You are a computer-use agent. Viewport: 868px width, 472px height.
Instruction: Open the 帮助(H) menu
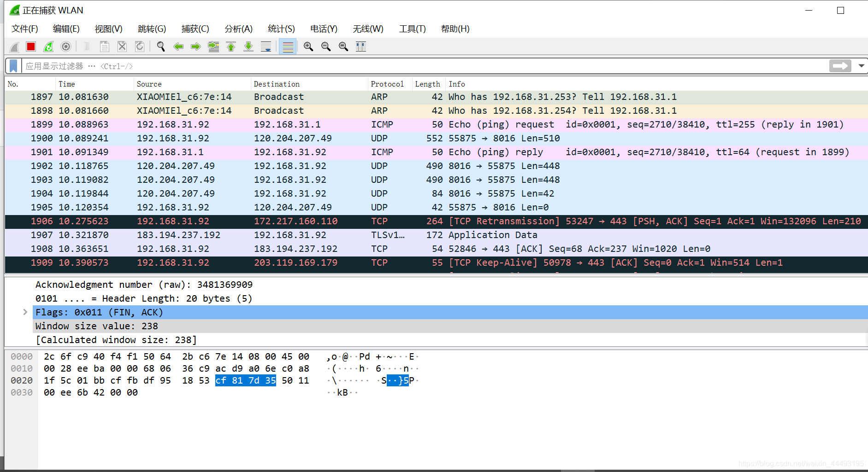click(455, 29)
